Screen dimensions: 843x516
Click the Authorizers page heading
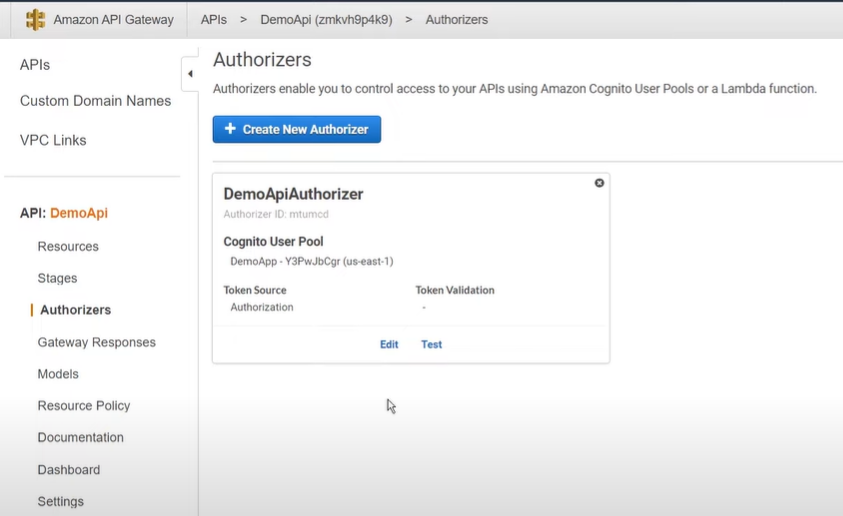point(262,60)
